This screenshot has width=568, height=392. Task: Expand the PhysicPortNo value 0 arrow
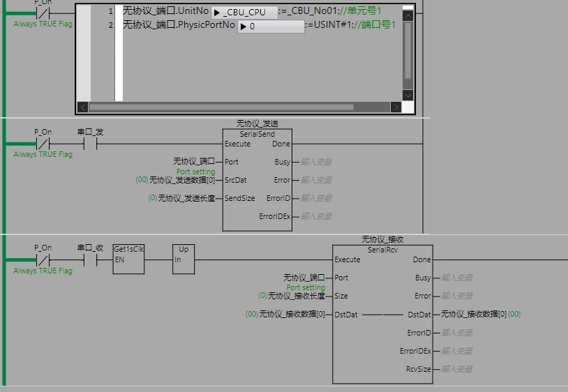[244, 27]
